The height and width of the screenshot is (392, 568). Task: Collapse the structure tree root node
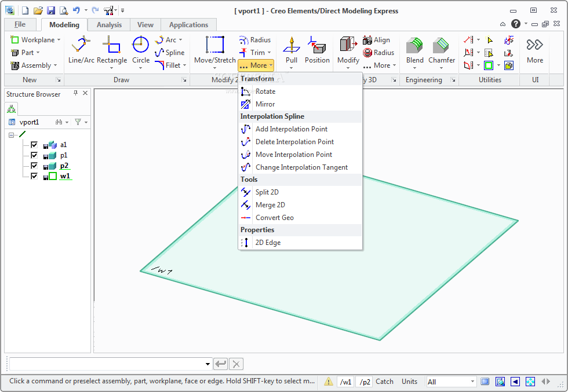pyautogui.click(x=11, y=135)
